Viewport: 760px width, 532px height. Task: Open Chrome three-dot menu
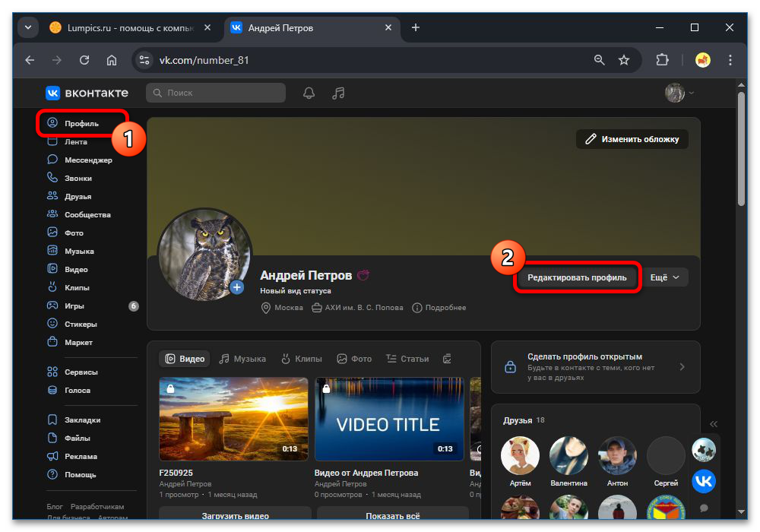click(x=730, y=60)
